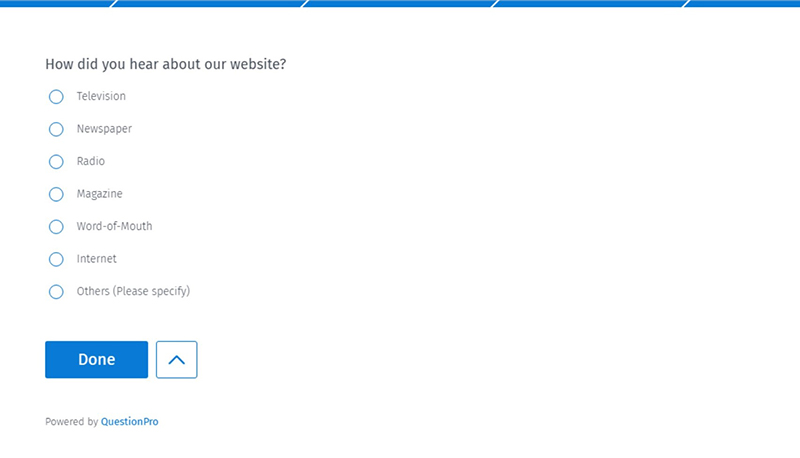Select the Internet radio button
The width and height of the screenshot is (800, 458).
click(56, 259)
